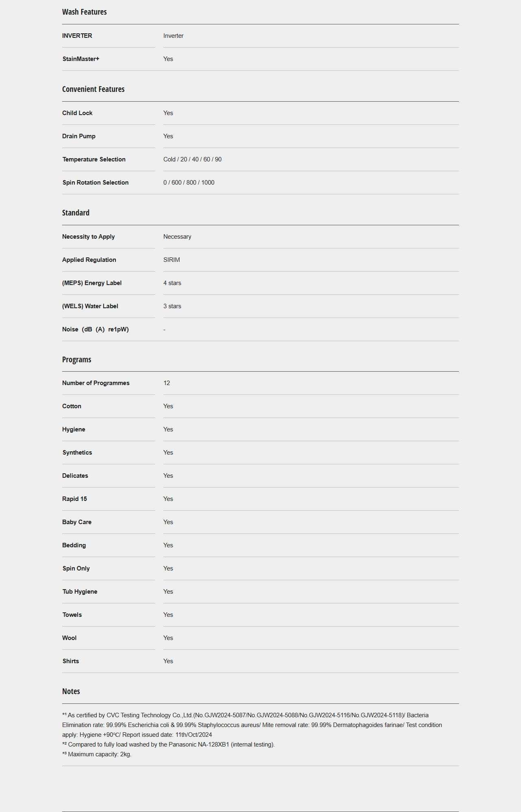Select the Child Lock label

[77, 113]
